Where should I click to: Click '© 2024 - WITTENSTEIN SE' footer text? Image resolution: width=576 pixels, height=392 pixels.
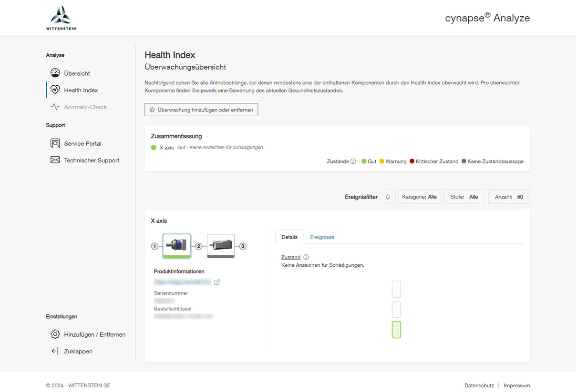pyautogui.click(x=78, y=385)
